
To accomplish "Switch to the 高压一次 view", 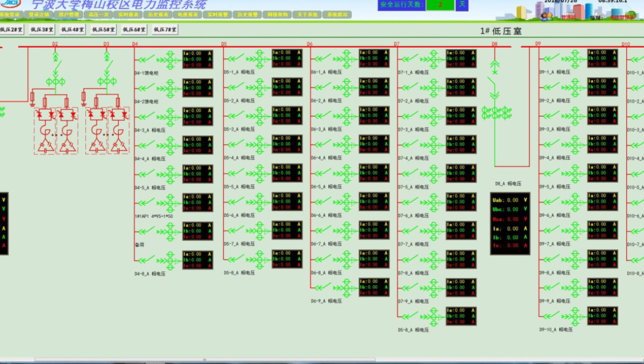I will [x=98, y=15].
